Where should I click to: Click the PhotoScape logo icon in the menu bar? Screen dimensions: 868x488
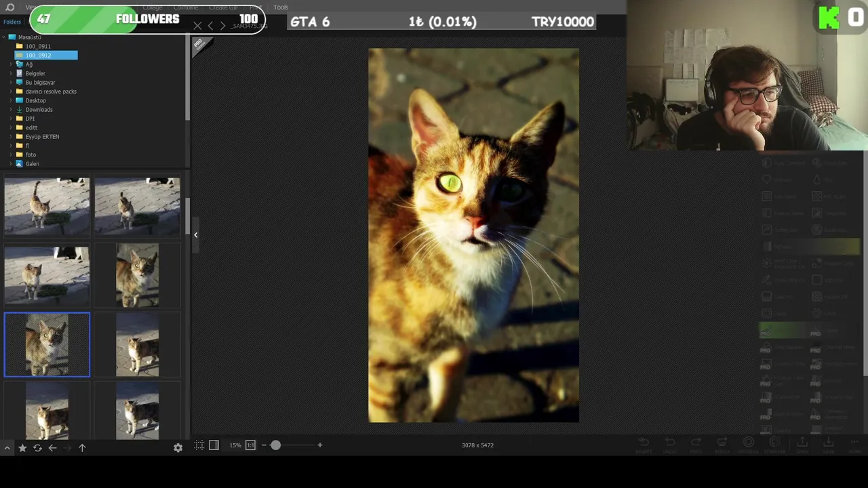pyautogui.click(x=9, y=7)
